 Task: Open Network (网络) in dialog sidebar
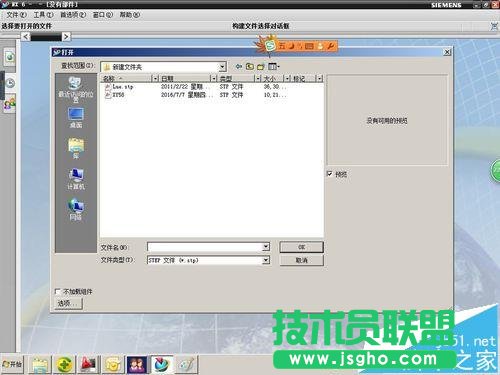coord(76,209)
